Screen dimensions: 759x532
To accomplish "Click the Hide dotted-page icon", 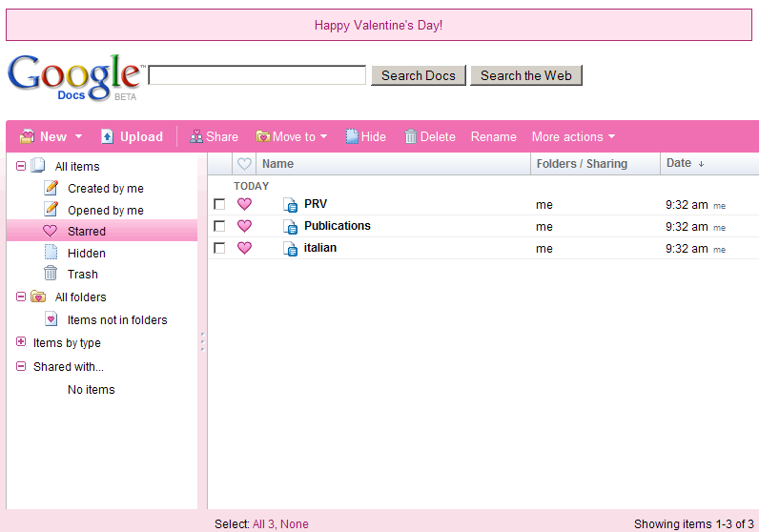I will (x=352, y=137).
